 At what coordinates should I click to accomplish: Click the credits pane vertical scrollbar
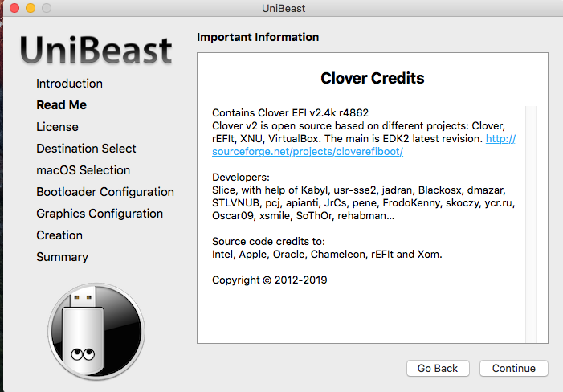coord(531,224)
